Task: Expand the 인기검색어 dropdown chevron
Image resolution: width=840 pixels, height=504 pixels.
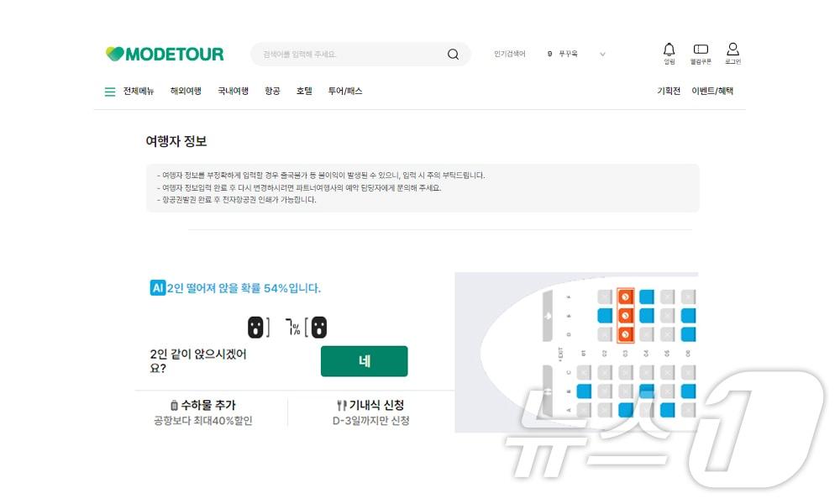Action: (602, 55)
